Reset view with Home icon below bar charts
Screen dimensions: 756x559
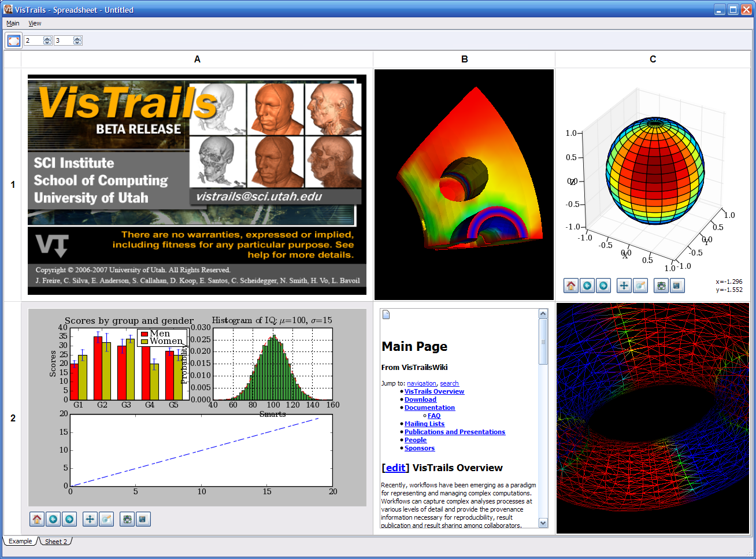click(37, 519)
